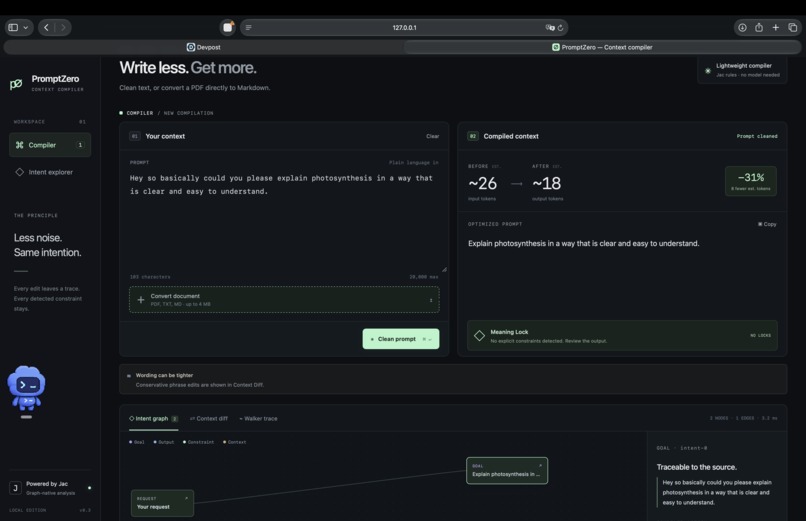This screenshot has height=521, width=806.
Task: Click the Context legend entry
Action: pyautogui.click(x=234, y=442)
